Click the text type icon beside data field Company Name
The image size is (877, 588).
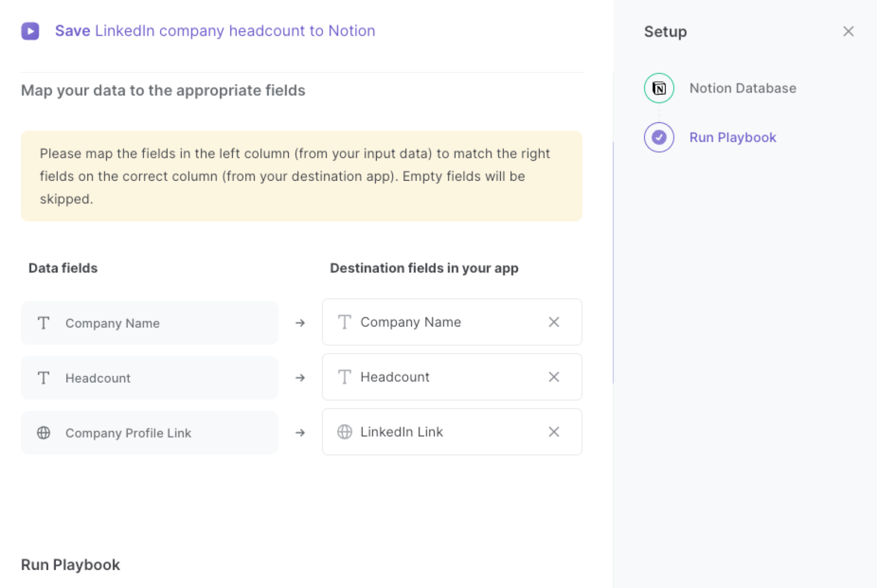(44, 323)
